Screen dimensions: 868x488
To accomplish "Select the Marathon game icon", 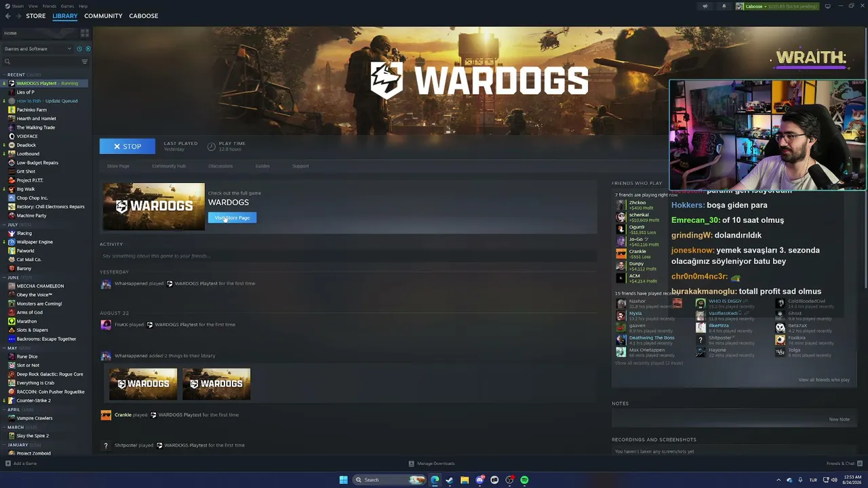I will tap(12, 321).
